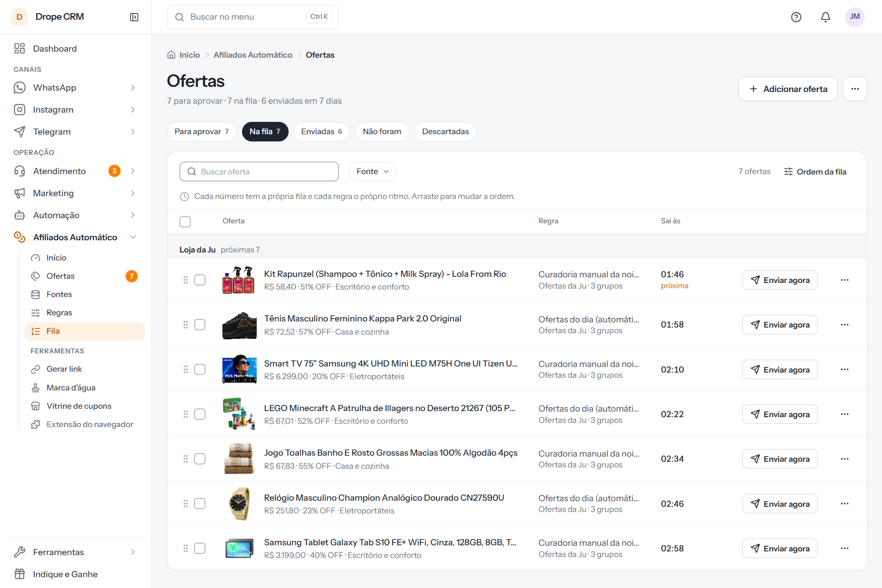Open notifications bell icon
Screen dimensions: 882x588
[x=826, y=17]
